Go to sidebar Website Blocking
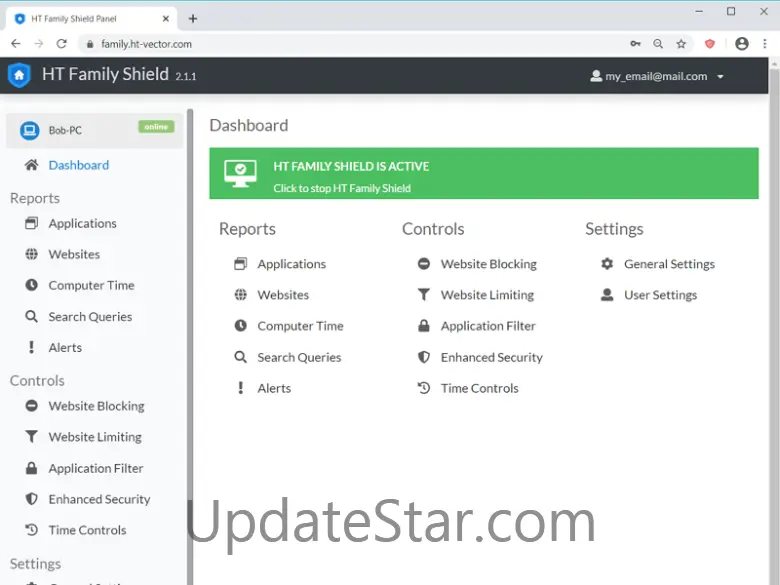Image resolution: width=780 pixels, height=585 pixels. point(97,406)
